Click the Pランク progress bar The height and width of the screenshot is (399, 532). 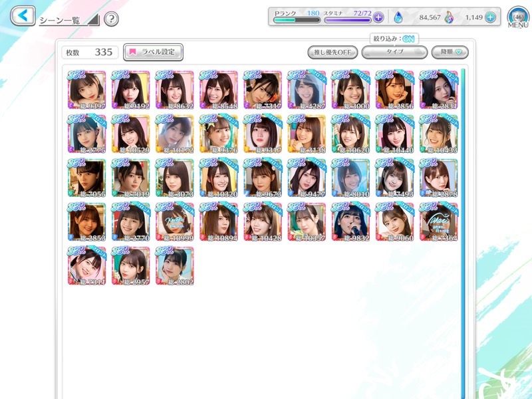(x=297, y=21)
